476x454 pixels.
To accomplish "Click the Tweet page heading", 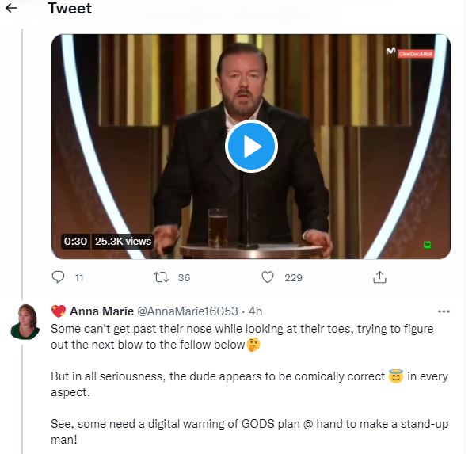I will click(70, 9).
